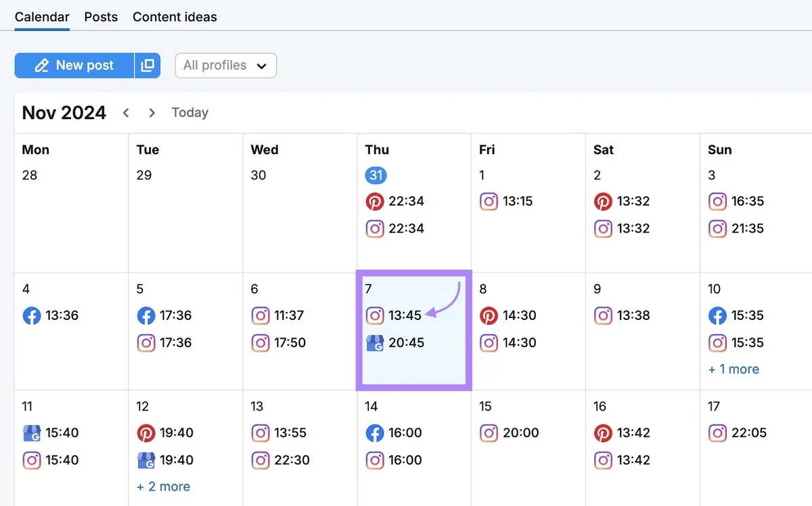The image size is (812, 506).
Task: Open the Facebook icon at 15:35
Action: [717, 315]
